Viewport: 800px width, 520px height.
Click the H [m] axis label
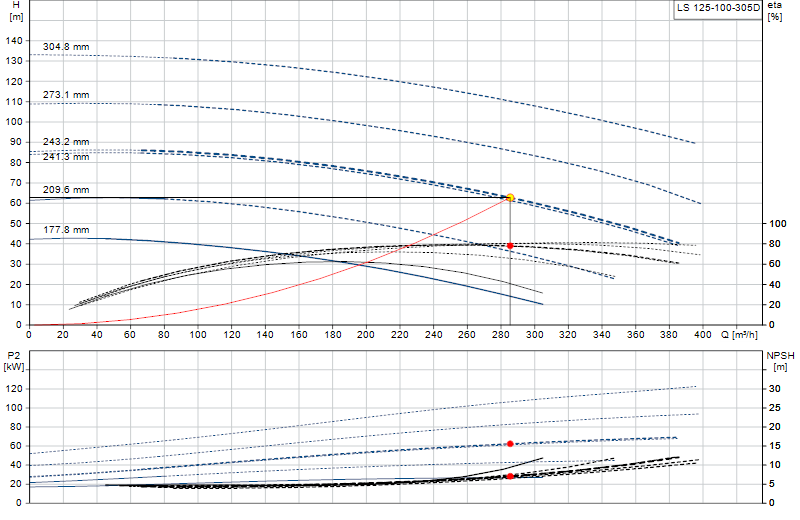[16, 11]
